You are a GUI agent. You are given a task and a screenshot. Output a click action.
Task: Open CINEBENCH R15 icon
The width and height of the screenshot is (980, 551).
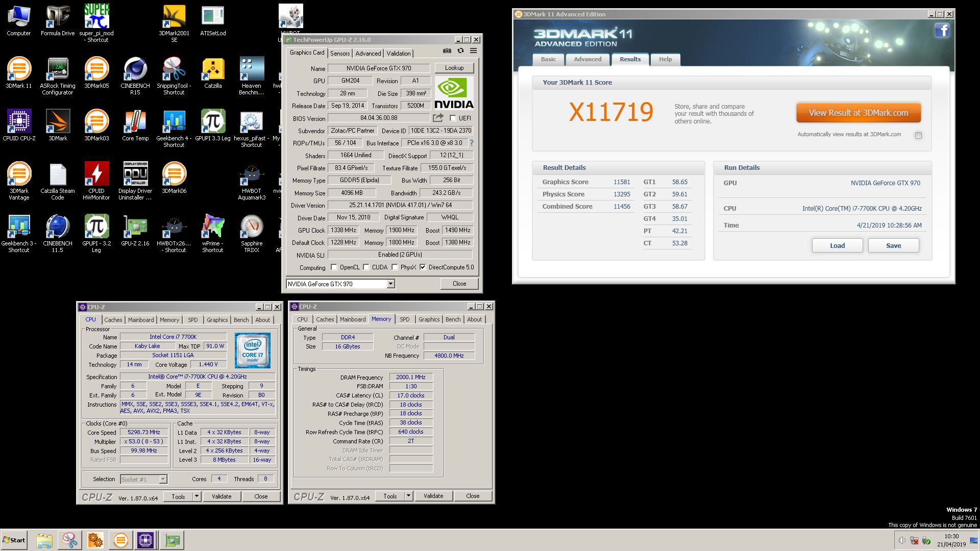pyautogui.click(x=135, y=76)
